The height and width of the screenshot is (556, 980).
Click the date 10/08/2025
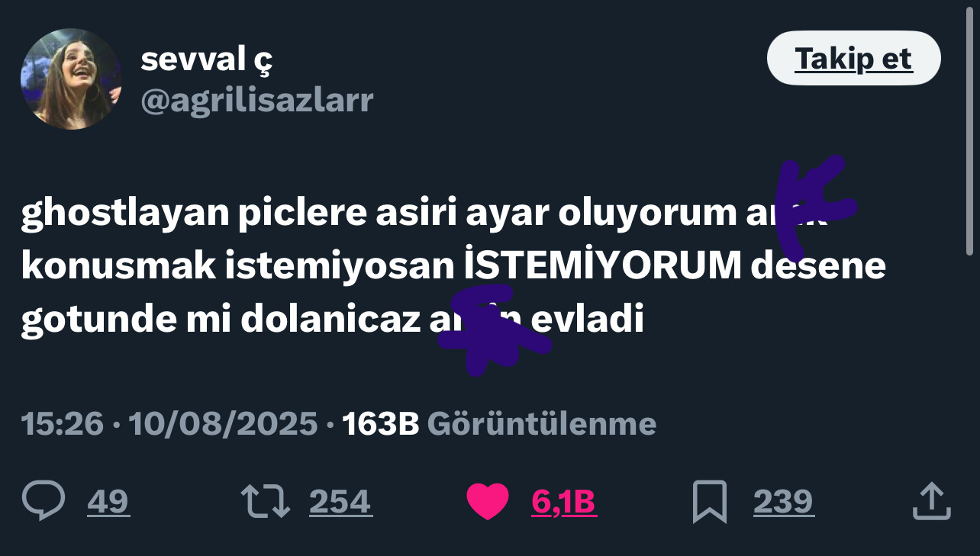(224, 423)
